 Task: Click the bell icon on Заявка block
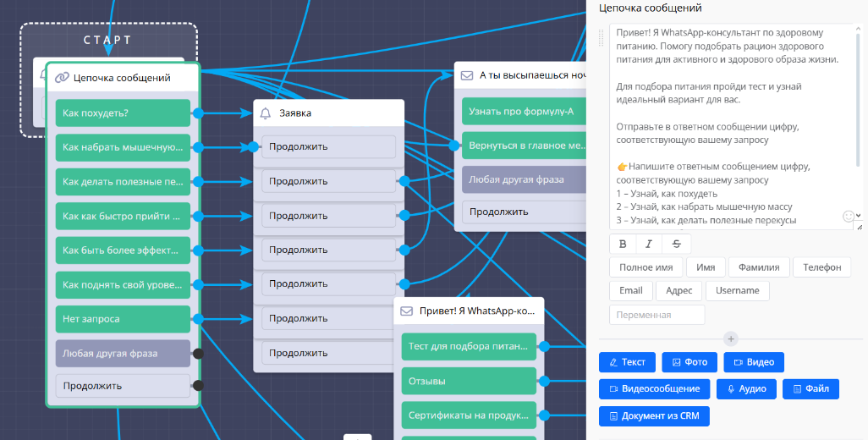(x=266, y=113)
